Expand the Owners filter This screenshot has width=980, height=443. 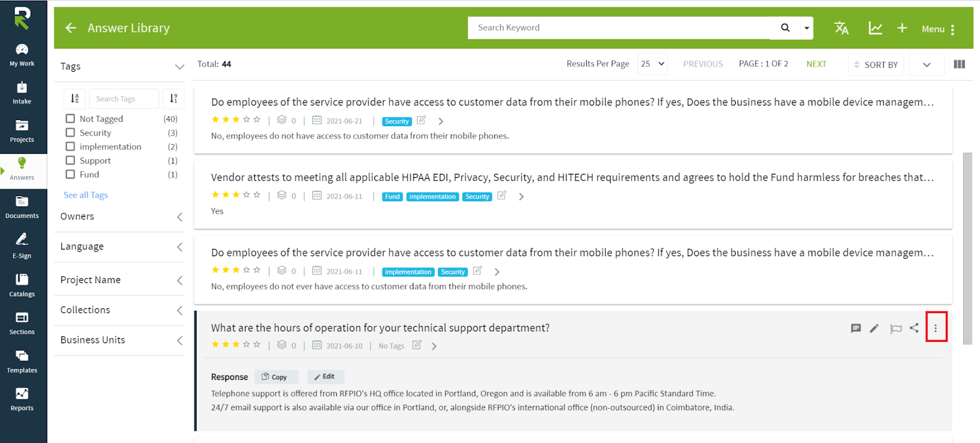coord(179,217)
